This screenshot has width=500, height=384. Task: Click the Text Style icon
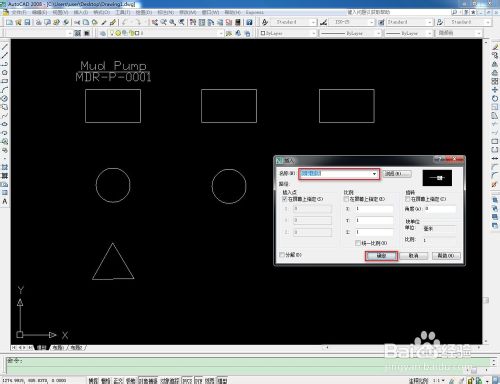pos(265,22)
